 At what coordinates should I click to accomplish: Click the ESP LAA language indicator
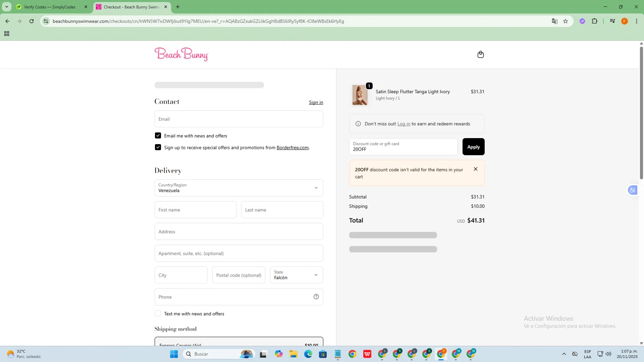click(587, 354)
